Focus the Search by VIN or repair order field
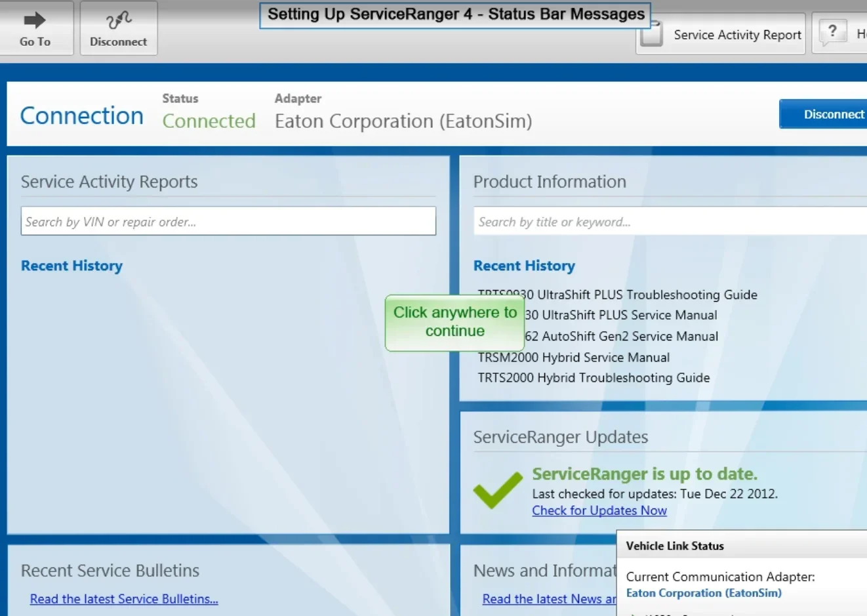 228,221
